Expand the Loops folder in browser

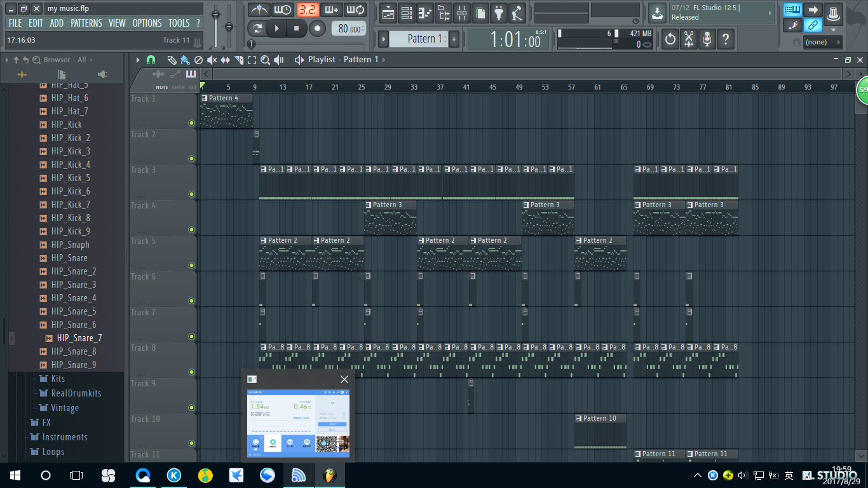pyautogui.click(x=47, y=452)
